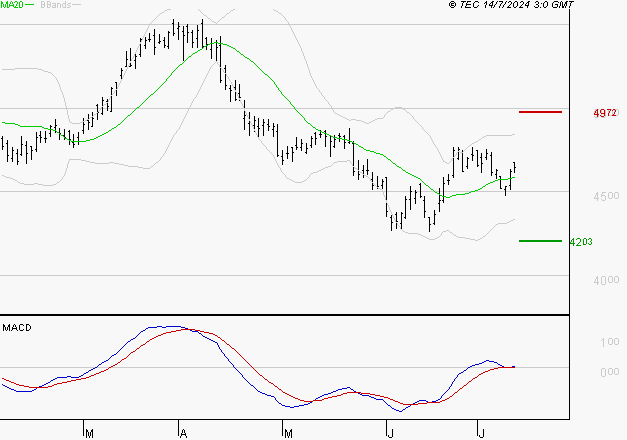Click the red resistance line marker
This screenshot has height=440, width=627.
[540, 112]
